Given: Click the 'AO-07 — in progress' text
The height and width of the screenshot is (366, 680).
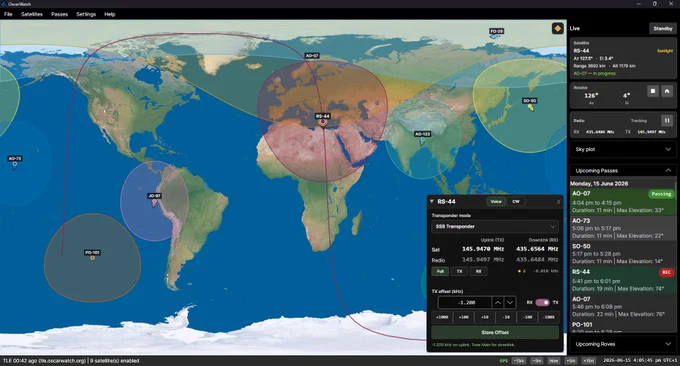Looking at the screenshot, I should pos(594,74).
